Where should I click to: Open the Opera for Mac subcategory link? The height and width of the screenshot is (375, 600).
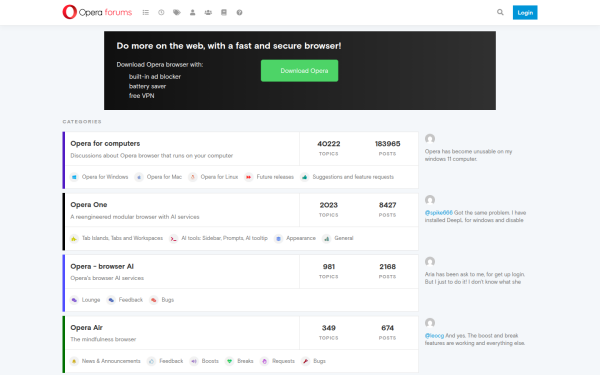(x=164, y=177)
